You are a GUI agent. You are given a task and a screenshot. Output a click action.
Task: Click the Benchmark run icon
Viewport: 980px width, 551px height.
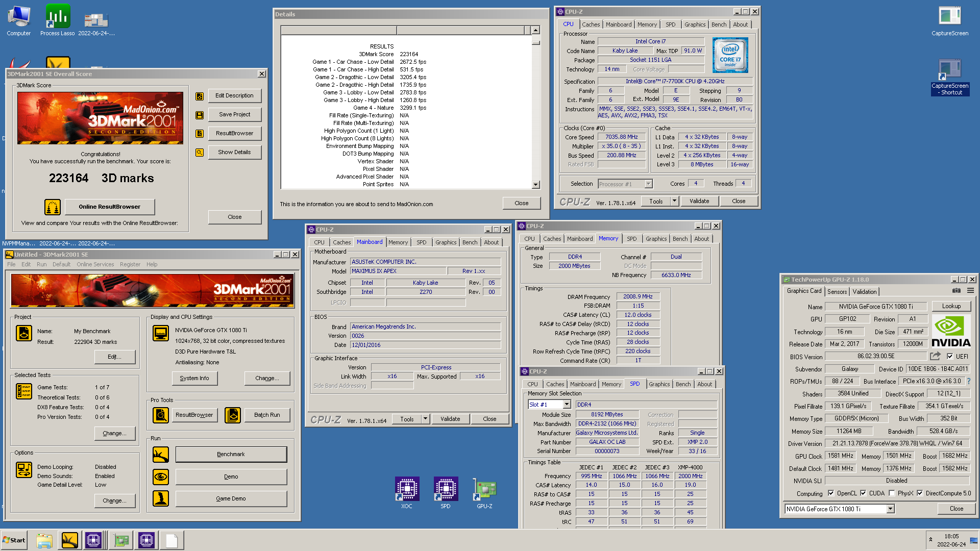(x=161, y=455)
